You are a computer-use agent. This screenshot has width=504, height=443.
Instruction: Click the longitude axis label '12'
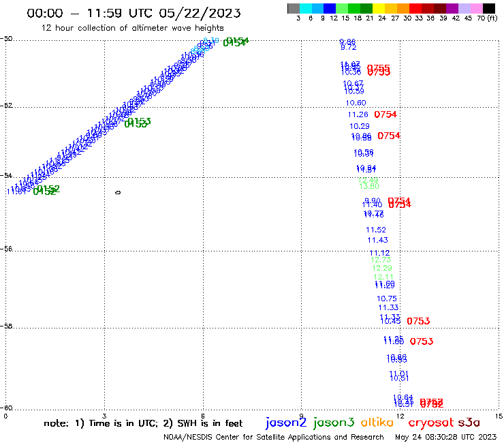pos(400,416)
